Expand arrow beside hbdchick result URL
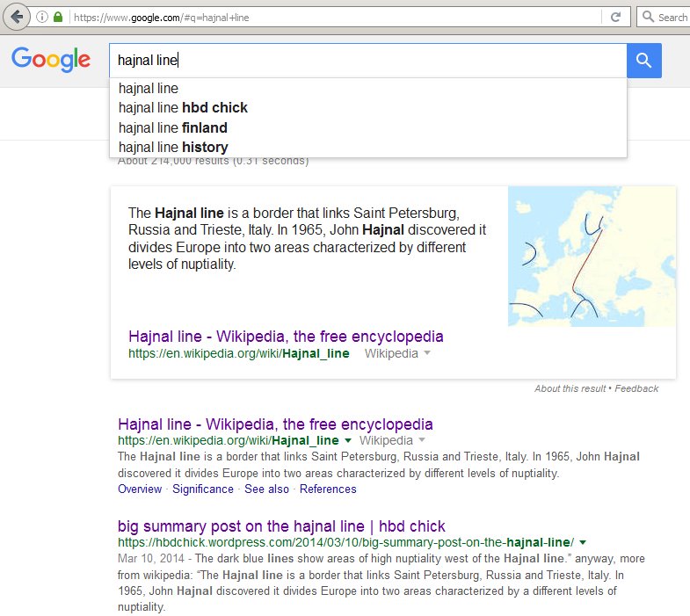The image size is (690, 616). pos(583,542)
